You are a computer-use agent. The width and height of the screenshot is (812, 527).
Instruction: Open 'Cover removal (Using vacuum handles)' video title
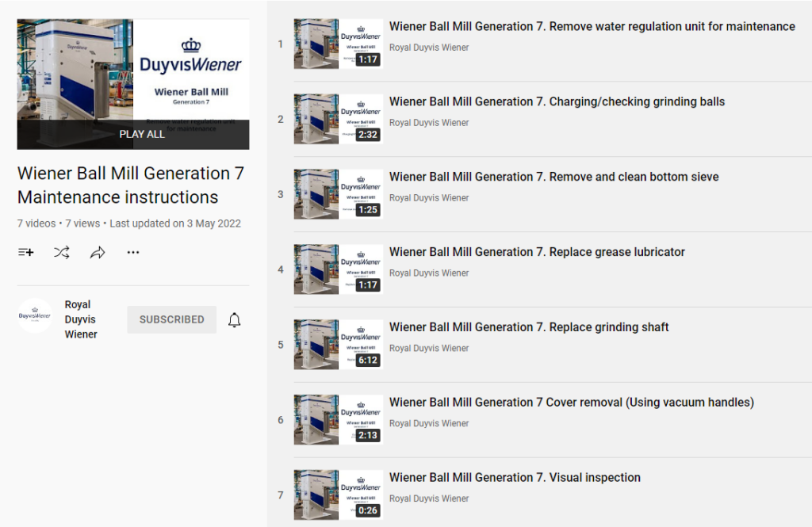click(572, 403)
